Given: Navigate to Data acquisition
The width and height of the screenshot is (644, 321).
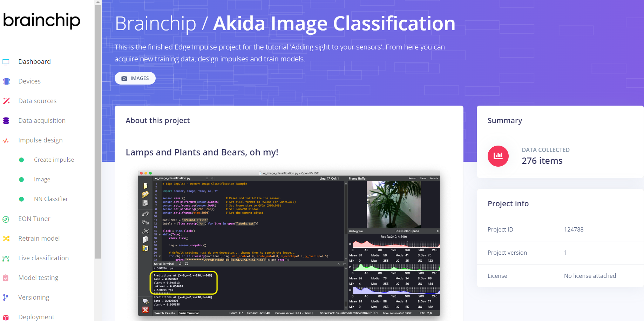Looking at the screenshot, I should (x=42, y=121).
